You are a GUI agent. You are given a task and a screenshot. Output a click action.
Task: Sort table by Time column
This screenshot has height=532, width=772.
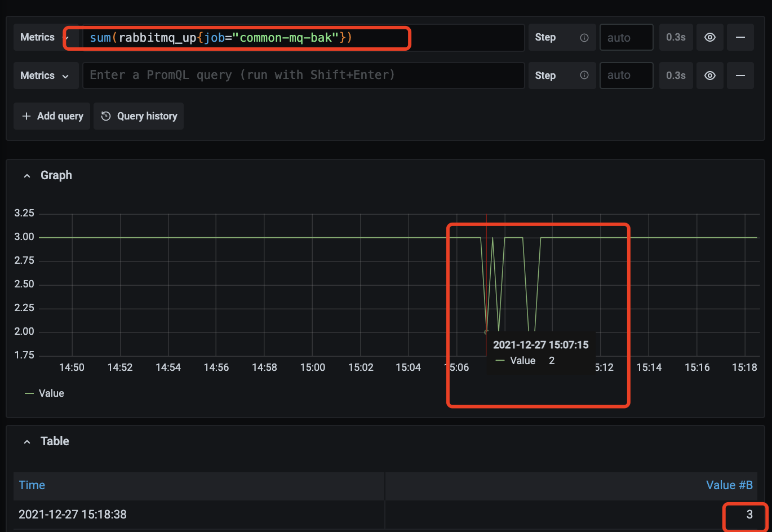[x=32, y=485]
